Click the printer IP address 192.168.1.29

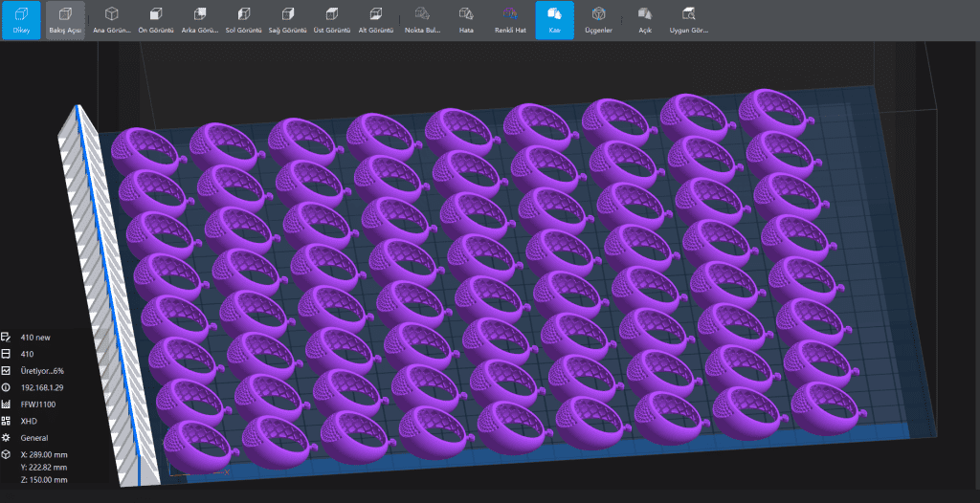[41, 387]
